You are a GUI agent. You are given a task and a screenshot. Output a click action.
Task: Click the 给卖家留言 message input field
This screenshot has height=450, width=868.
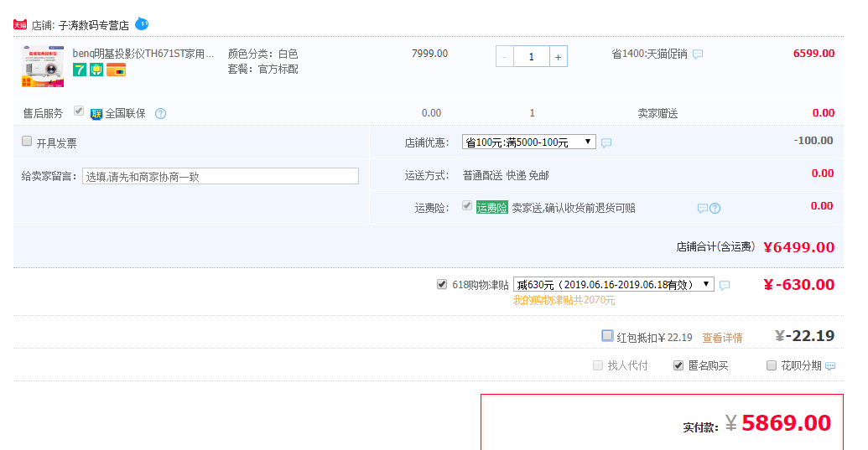(x=221, y=176)
